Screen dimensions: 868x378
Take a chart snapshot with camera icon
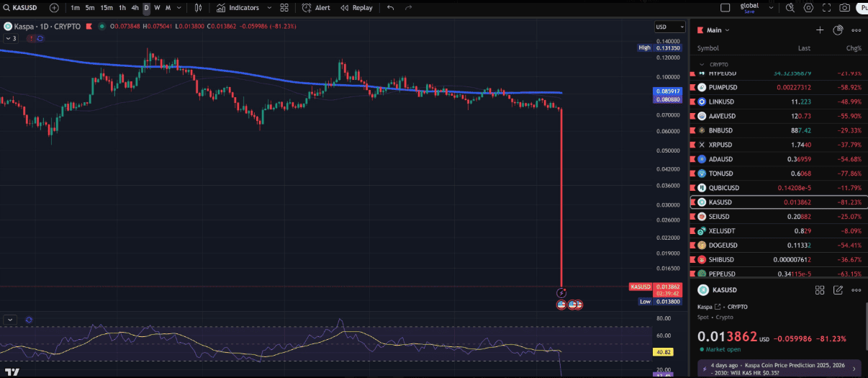[x=845, y=8]
